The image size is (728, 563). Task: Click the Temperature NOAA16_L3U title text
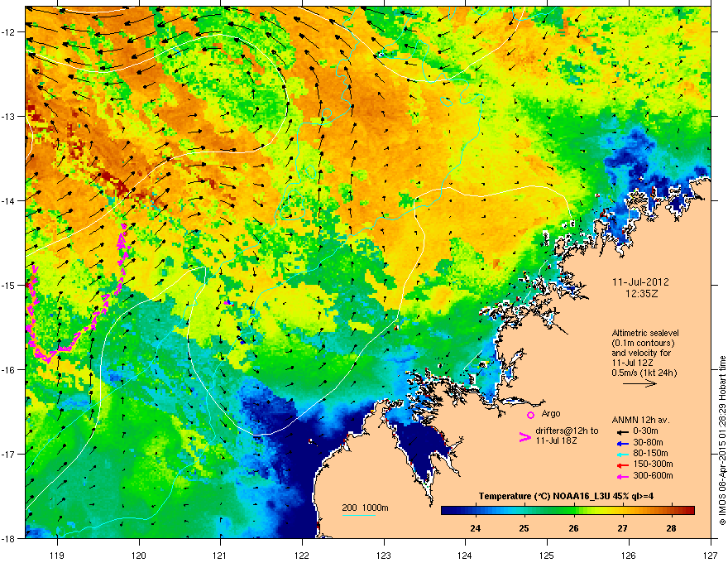pos(566,496)
